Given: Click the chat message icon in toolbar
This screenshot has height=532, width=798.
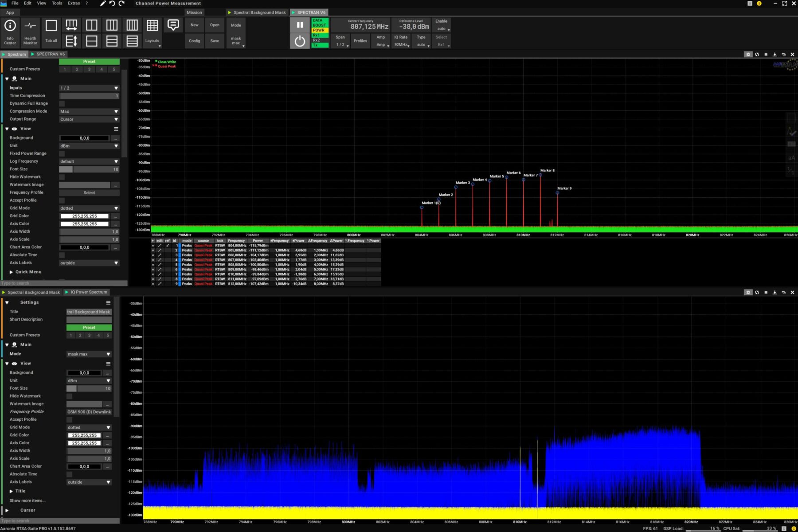Looking at the screenshot, I should (173, 25).
